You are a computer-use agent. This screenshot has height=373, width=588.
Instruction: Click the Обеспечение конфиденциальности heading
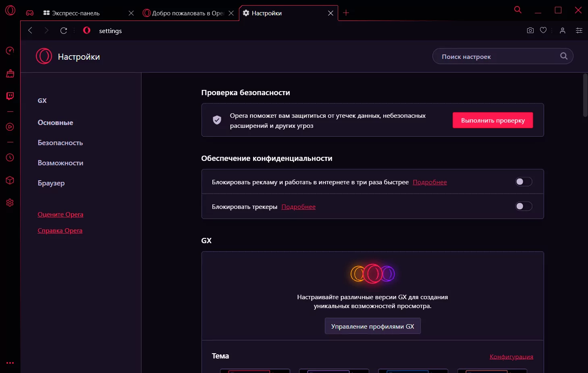(267, 158)
